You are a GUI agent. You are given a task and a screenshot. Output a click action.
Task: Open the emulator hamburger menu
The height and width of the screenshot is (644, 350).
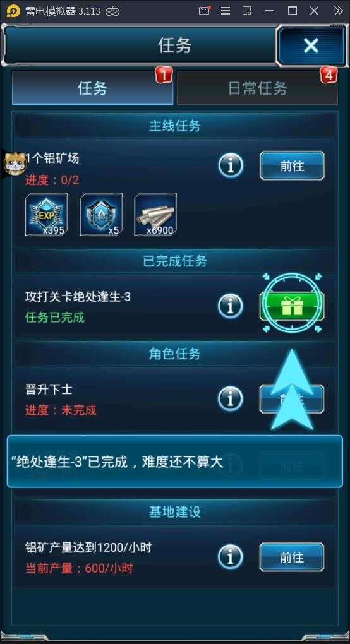pos(226,11)
